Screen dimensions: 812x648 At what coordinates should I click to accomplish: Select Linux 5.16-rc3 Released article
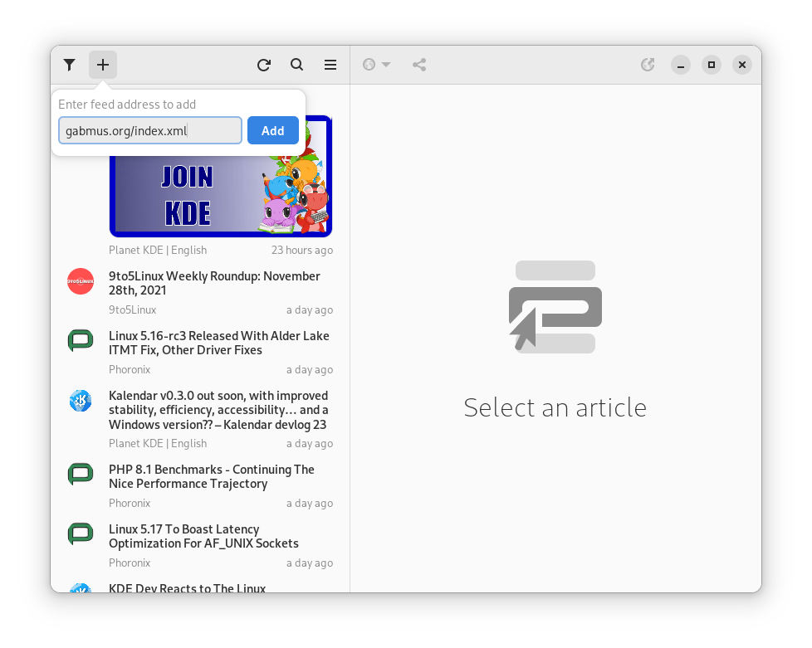coord(218,343)
